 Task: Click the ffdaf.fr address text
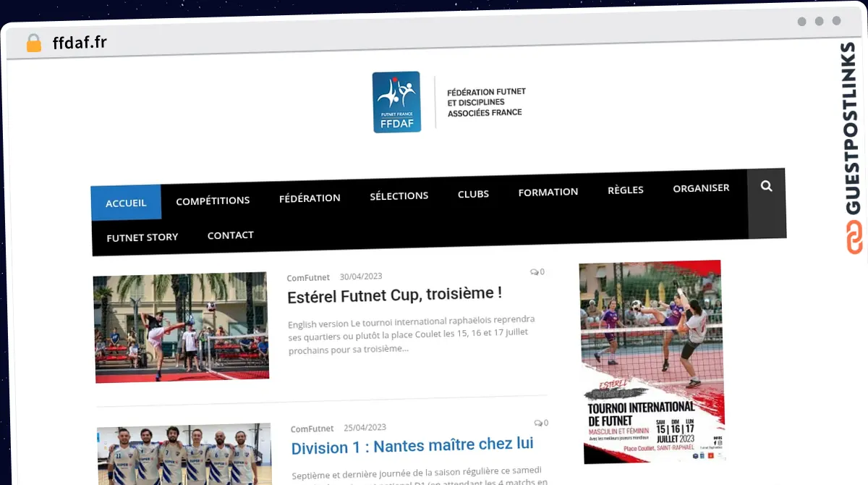click(x=80, y=43)
